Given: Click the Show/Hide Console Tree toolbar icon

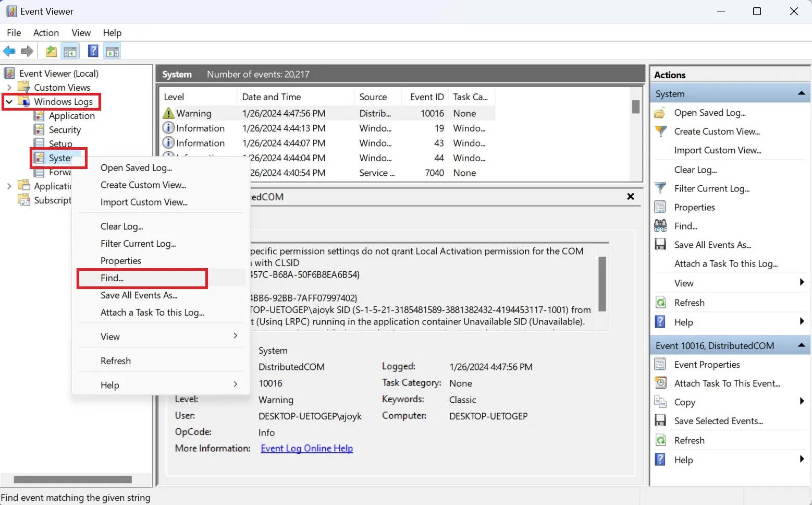Looking at the screenshot, I should [x=70, y=51].
